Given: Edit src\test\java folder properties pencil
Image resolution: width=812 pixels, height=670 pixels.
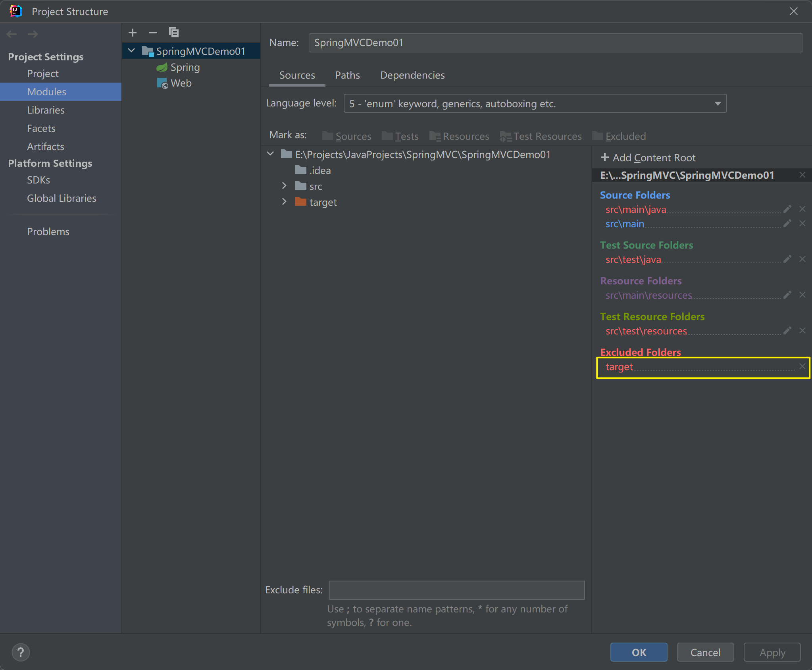Looking at the screenshot, I should (787, 259).
